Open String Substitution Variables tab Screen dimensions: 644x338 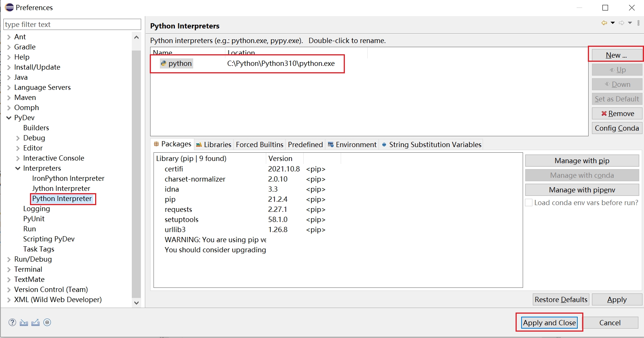[431, 144]
